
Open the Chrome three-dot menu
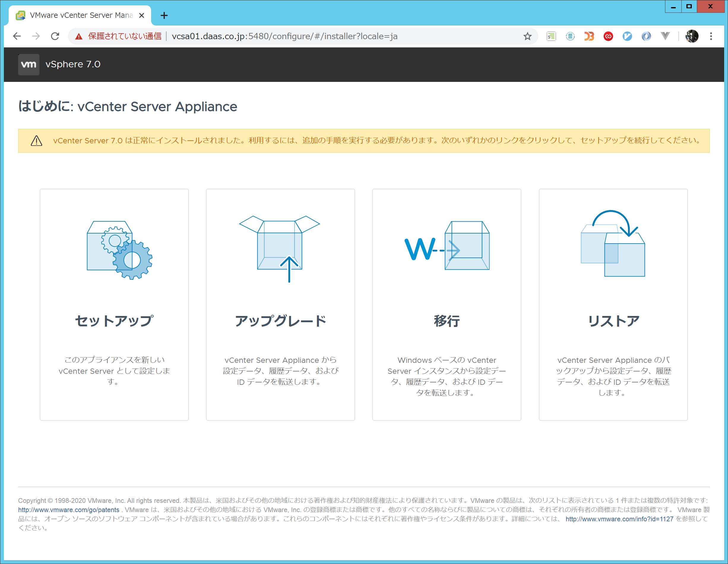pyautogui.click(x=711, y=36)
